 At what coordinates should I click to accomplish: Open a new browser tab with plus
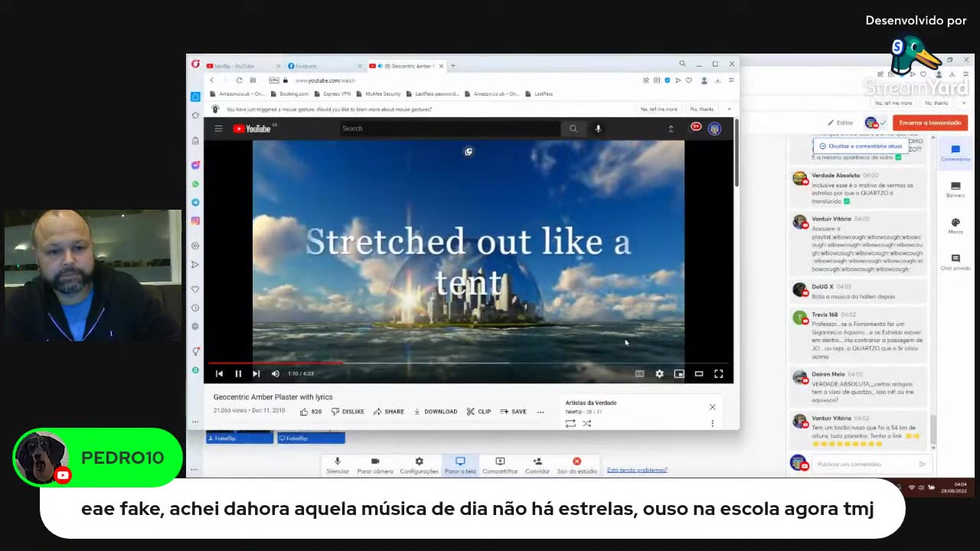[452, 66]
